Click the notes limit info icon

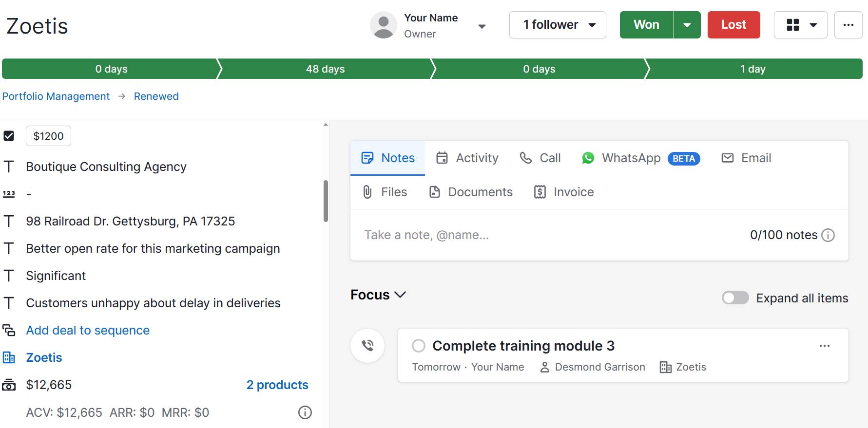click(x=828, y=235)
